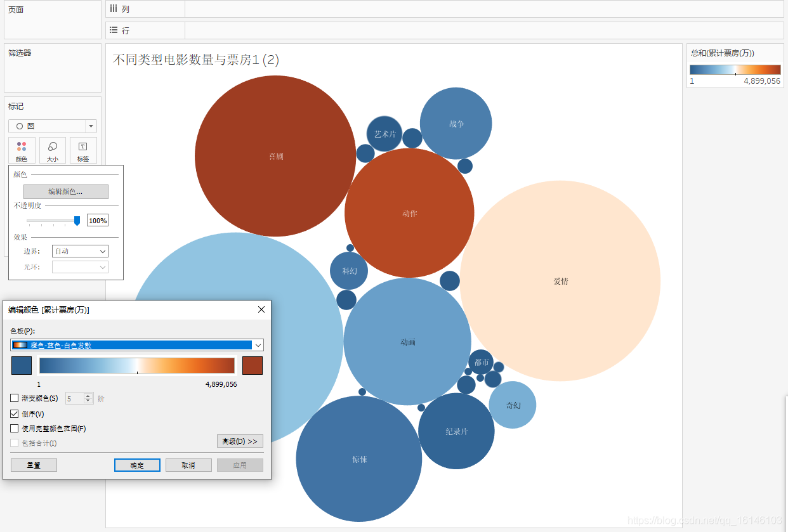This screenshot has height=532, width=788.
Task: Click the Pages (页面) shelf
Action: [x=53, y=20]
